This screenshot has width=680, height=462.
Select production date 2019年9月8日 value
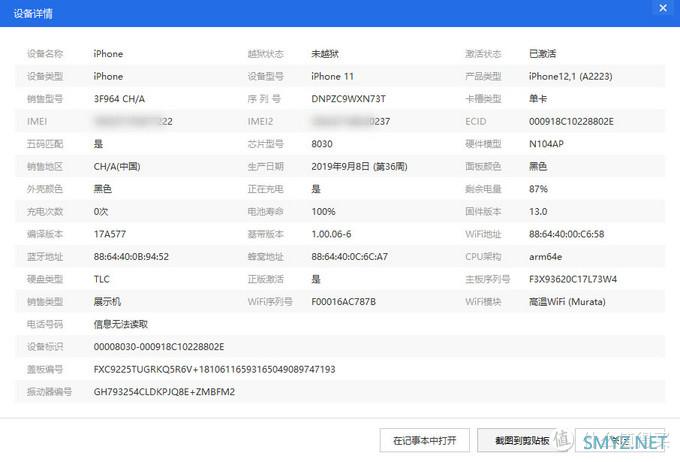(x=360, y=167)
